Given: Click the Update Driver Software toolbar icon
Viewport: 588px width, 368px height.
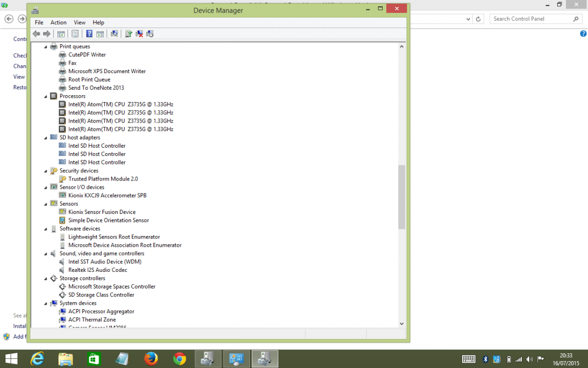Looking at the screenshot, I should coord(128,34).
